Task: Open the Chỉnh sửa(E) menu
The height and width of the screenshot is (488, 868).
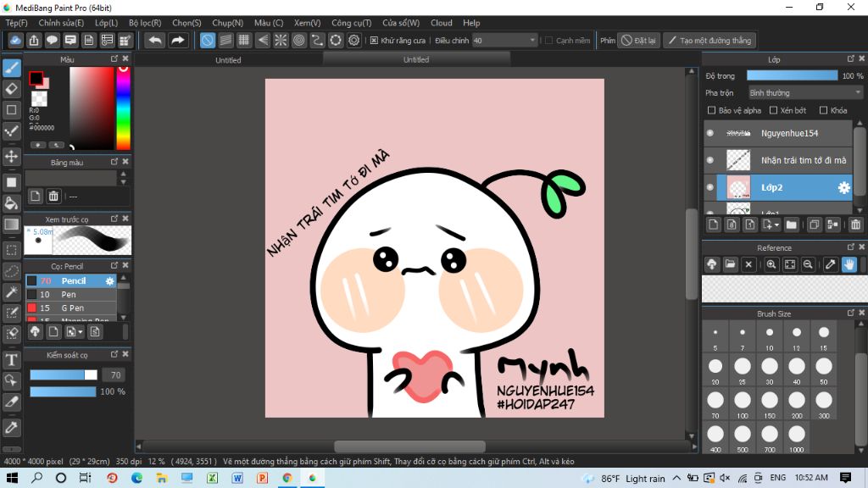Action: [x=61, y=23]
